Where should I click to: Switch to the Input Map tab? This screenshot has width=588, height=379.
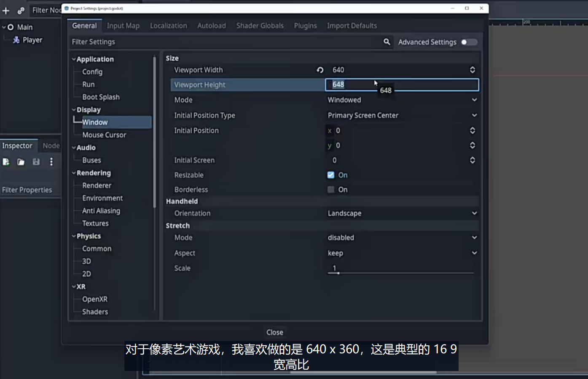[x=123, y=26]
